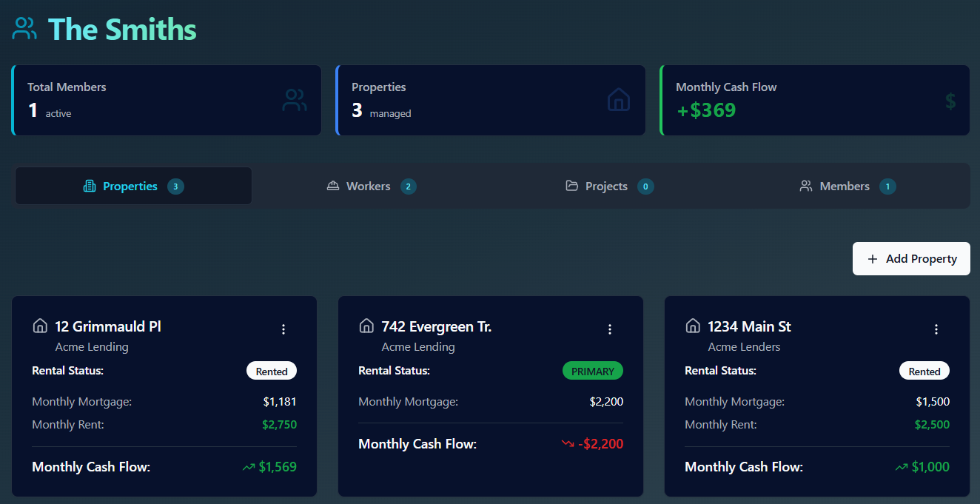Click Acme Lending under 12 Grimmauld Pl
Screen dimensions: 980x504
(x=92, y=346)
